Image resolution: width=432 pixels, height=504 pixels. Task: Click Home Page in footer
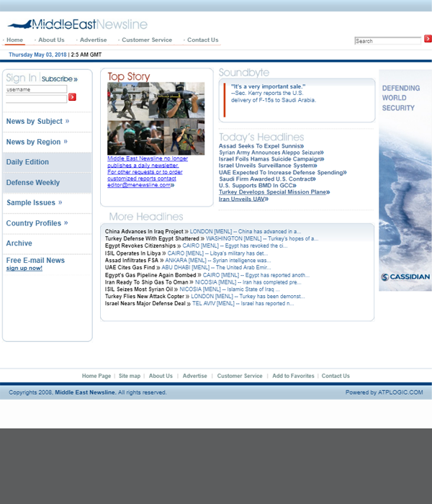96,376
